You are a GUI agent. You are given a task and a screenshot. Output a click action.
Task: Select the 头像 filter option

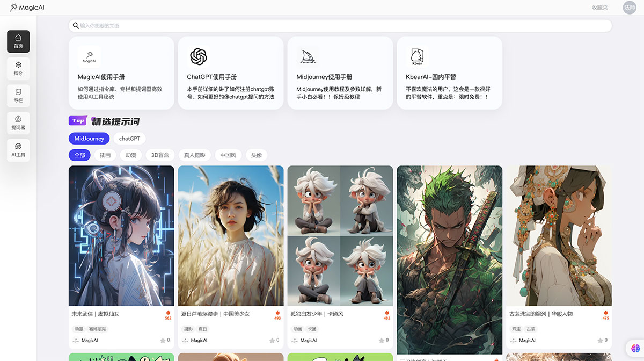256,155
